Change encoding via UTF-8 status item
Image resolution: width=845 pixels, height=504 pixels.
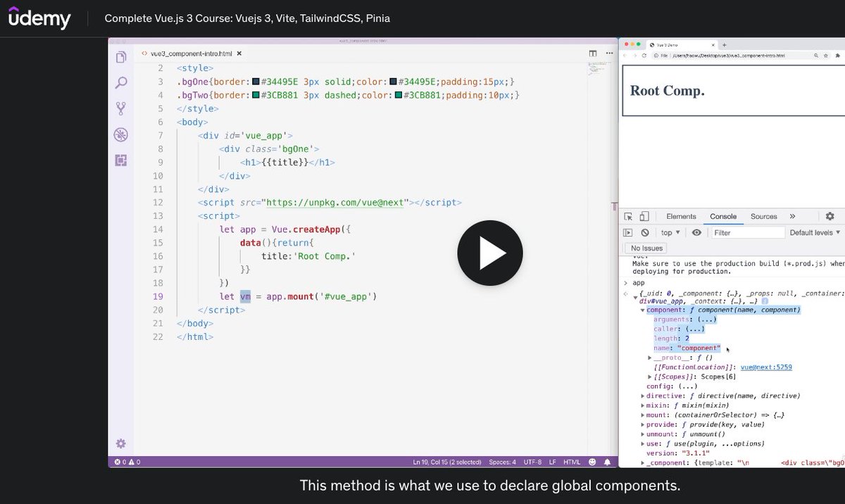(533, 462)
